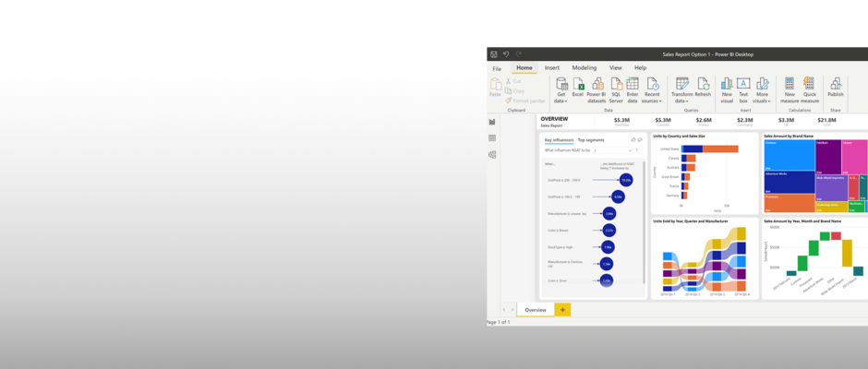Click the Fabrikam purple treemap block

pos(828,157)
